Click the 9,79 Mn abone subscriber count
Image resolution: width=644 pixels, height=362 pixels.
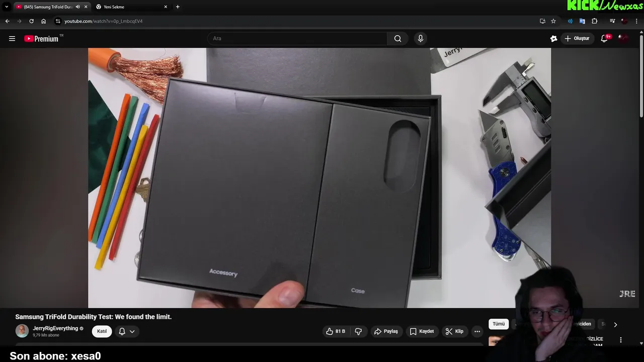(46, 335)
